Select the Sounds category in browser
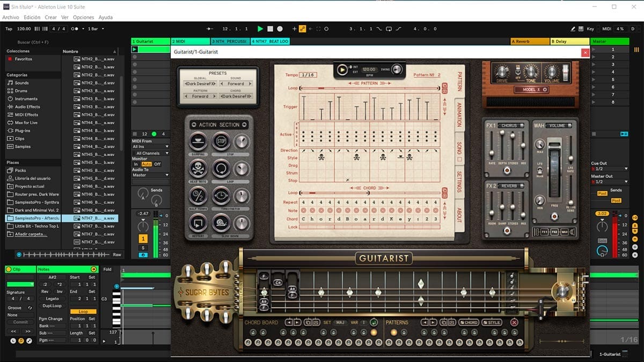The width and height of the screenshot is (644, 362). coord(22,83)
